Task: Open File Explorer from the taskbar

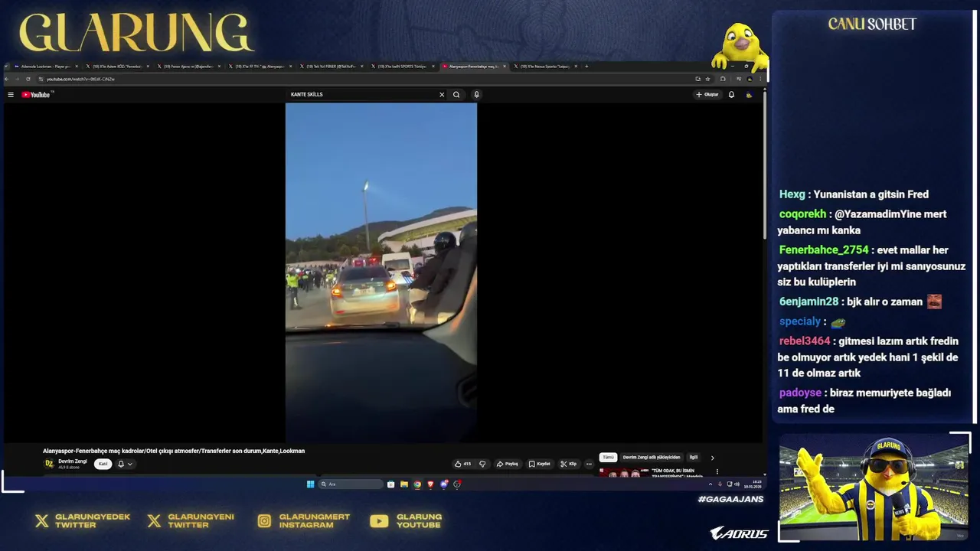Action: point(403,484)
